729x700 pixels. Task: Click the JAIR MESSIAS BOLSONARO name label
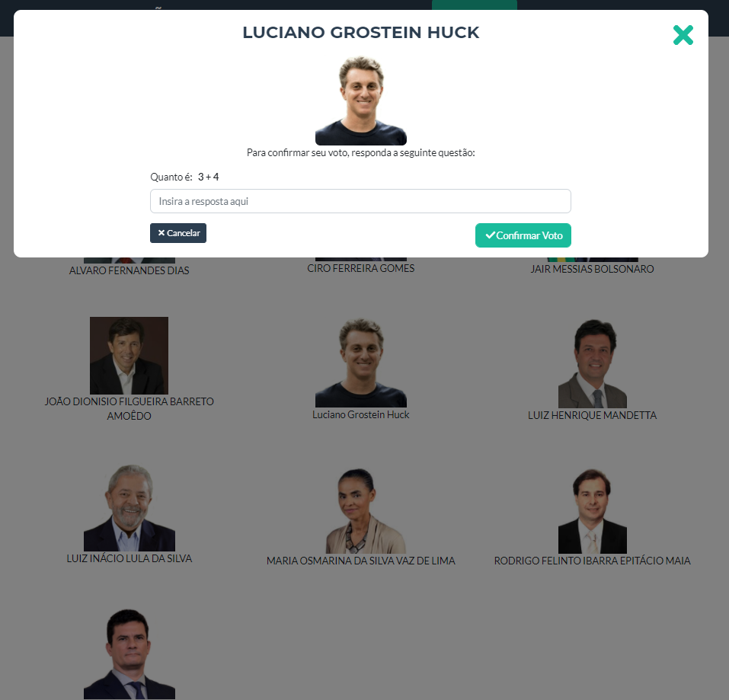click(x=593, y=269)
